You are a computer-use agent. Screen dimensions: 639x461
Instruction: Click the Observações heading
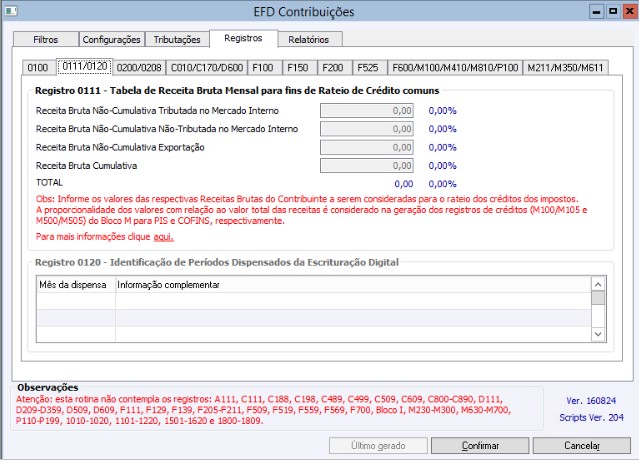(x=48, y=387)
